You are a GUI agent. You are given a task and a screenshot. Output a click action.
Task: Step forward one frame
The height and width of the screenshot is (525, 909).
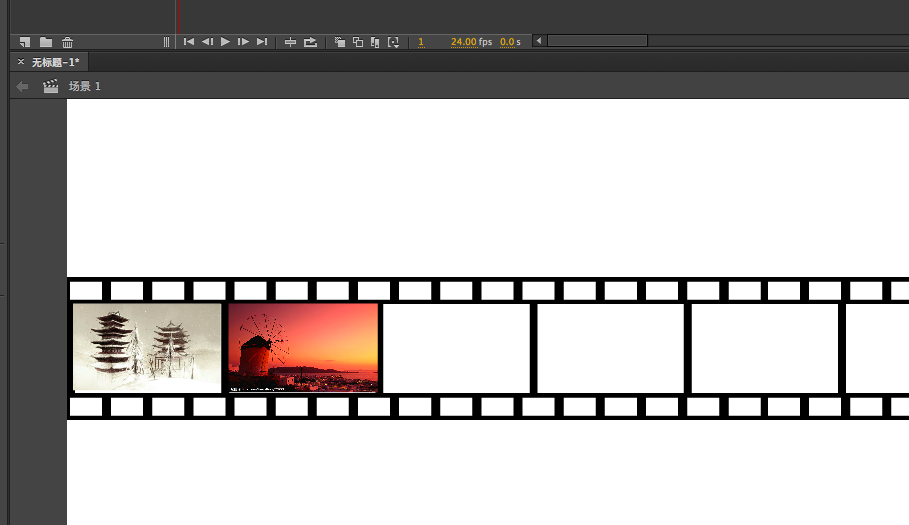[243, 41]
